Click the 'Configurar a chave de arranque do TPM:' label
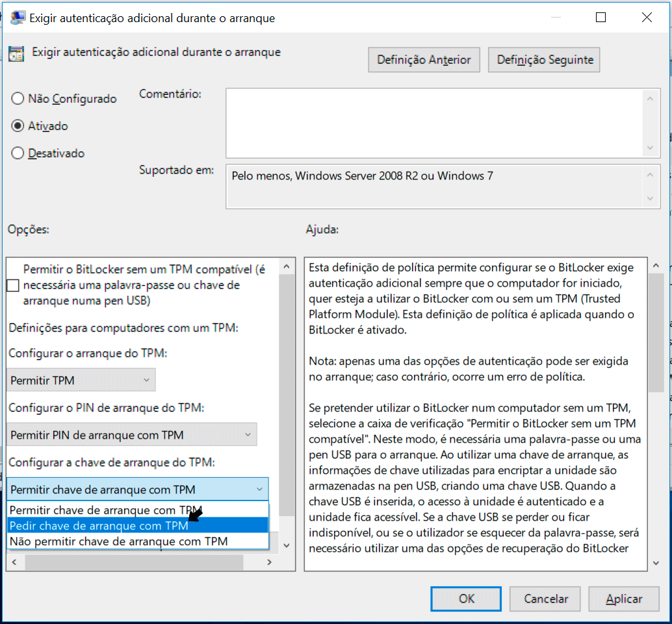The width and height of the screenshot is (672, 624). tap(112, 462)
